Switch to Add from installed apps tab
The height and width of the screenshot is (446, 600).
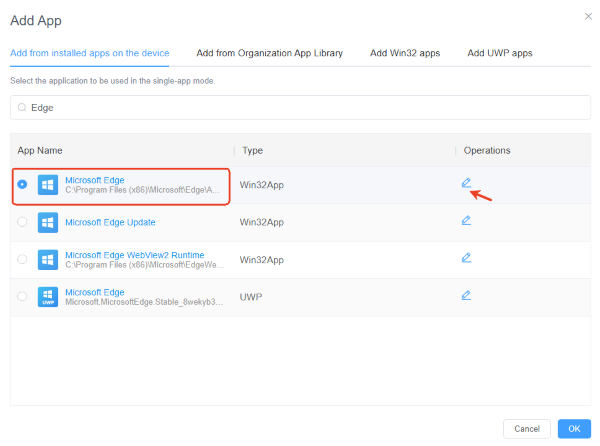(x=90, y=53)
